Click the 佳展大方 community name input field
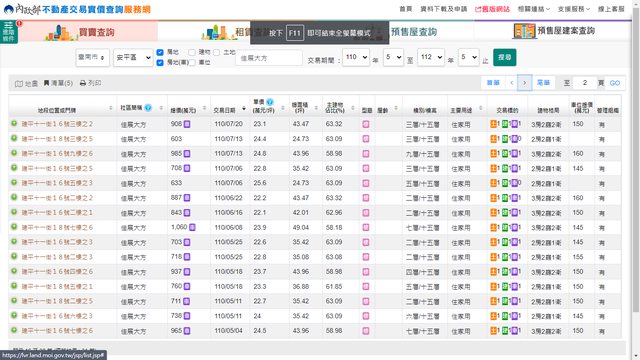Image resolution: width=640 pixels, height=360 pixels. [x=269, y=58]
